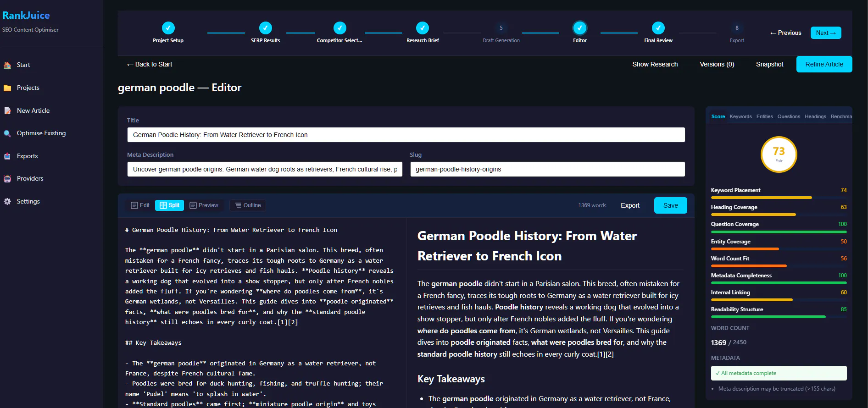Click the Optimise Existing magnifier icon
This screenshot has width=868, height=408.
(7, 133)
